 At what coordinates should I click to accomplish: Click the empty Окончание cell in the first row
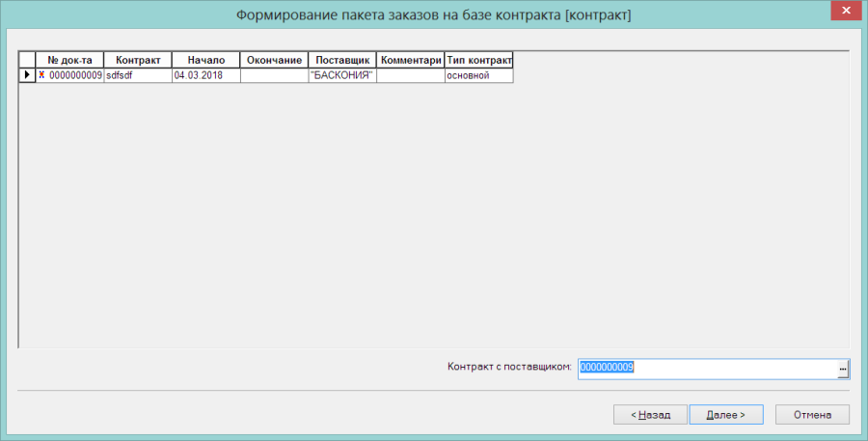click(274, 75)
